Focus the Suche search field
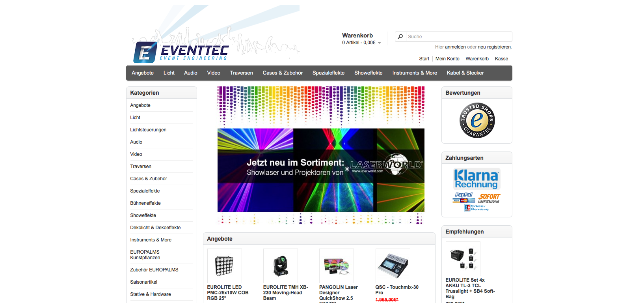The height and width of the screenshot is (303, 644). coord(459,37)
